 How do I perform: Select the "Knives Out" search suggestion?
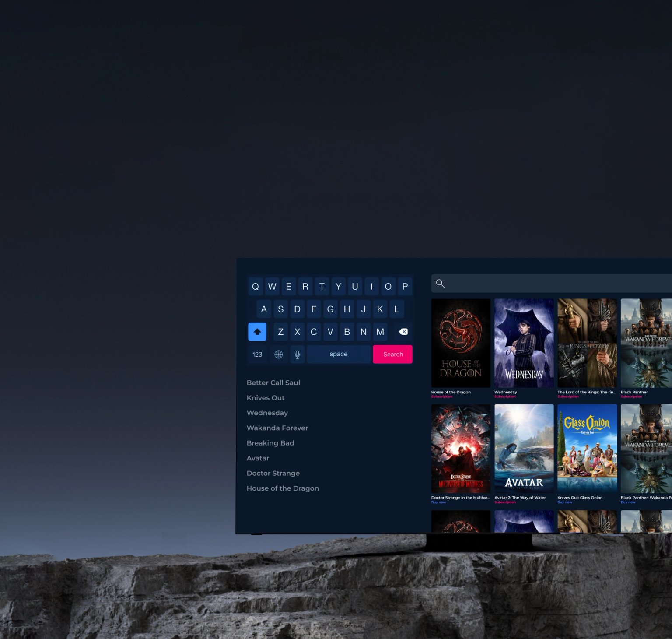[265, 397]
